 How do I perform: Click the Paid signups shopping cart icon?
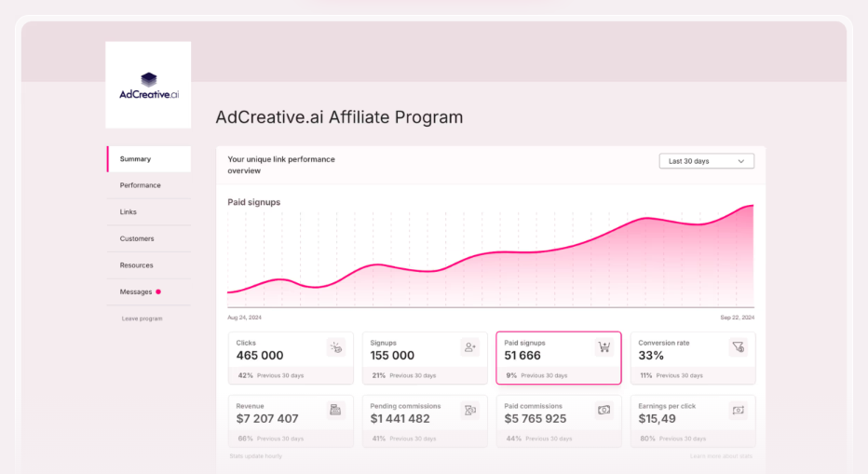click(604, 347)
